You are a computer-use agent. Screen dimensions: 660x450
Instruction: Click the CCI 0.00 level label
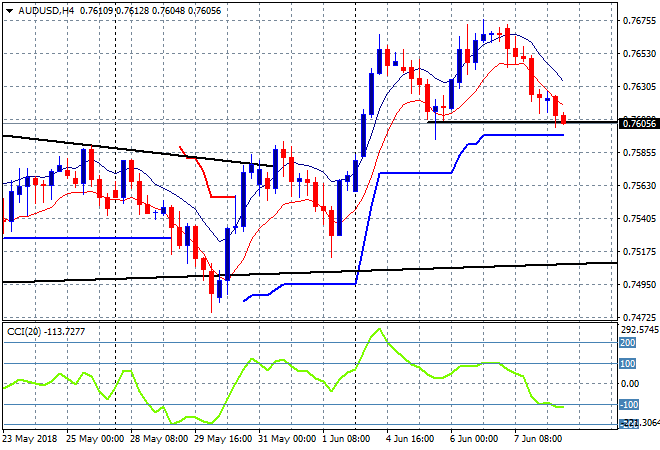[630, 383]
